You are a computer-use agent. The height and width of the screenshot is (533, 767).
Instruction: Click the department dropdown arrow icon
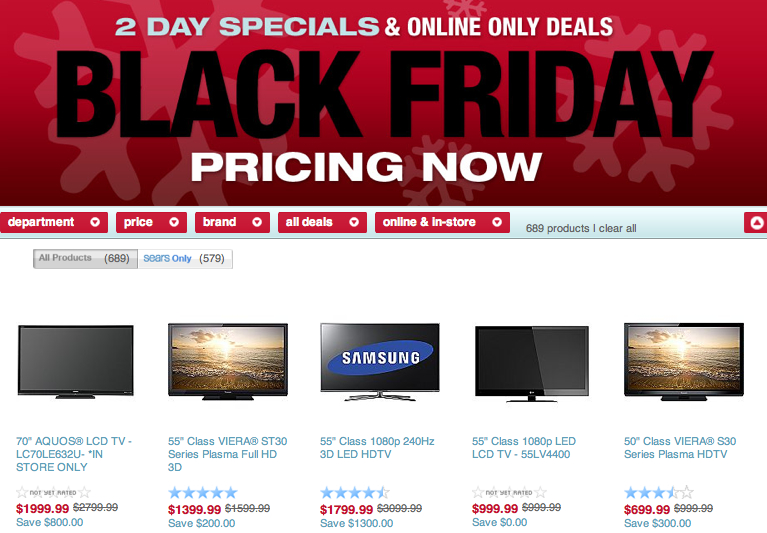pos(95,222)
